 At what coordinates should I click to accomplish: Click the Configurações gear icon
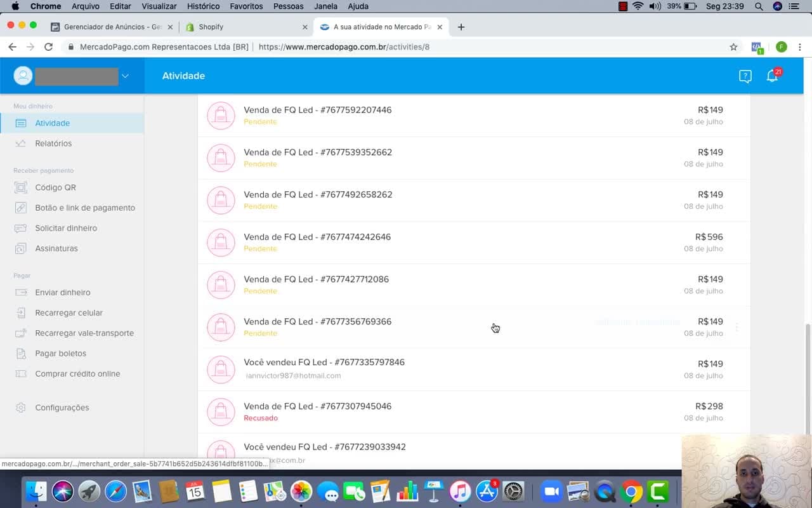click(x=21, y=408)
